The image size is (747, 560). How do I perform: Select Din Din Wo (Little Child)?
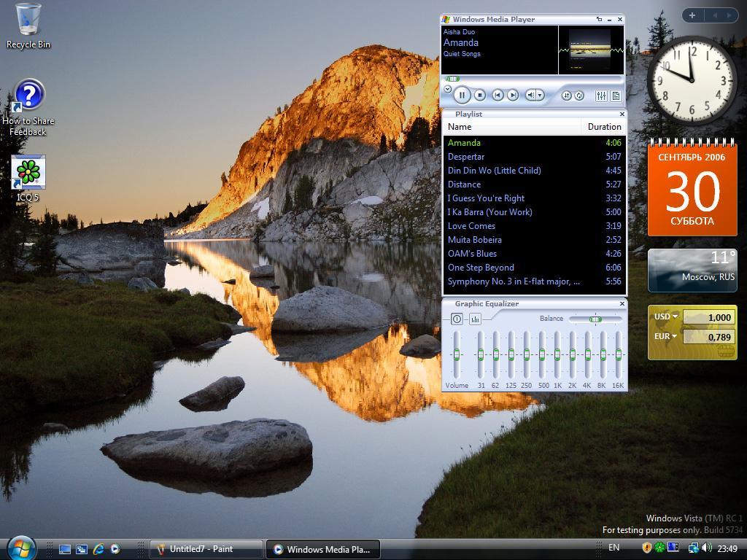(x=534, y=171)
